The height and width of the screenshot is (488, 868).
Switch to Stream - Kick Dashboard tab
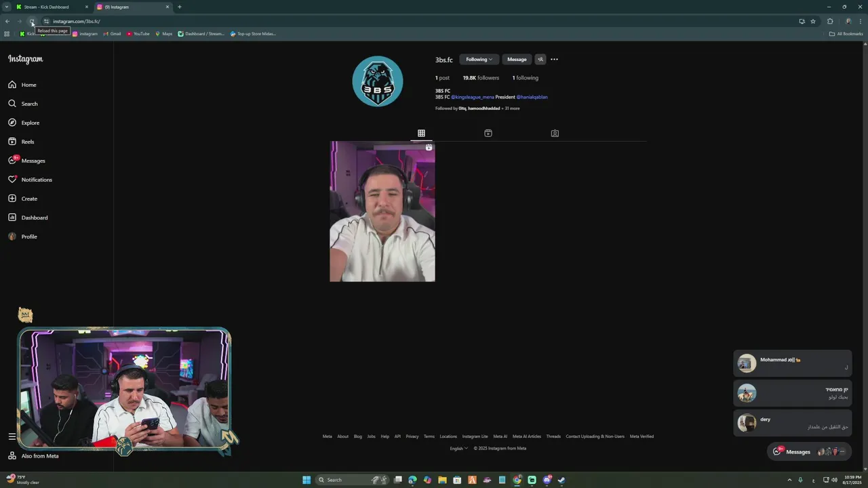tap(52, 7)
